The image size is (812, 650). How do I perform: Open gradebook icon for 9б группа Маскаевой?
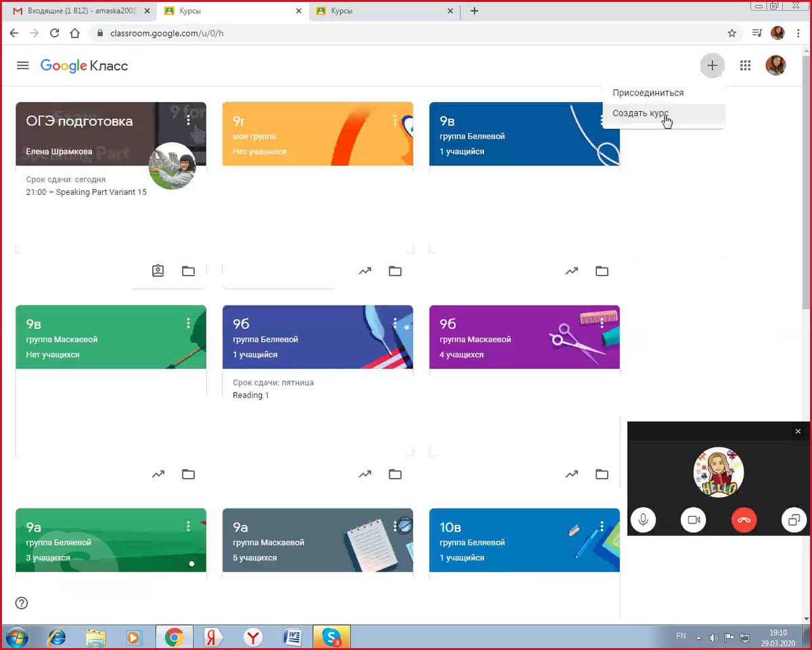tap(572, 474)
